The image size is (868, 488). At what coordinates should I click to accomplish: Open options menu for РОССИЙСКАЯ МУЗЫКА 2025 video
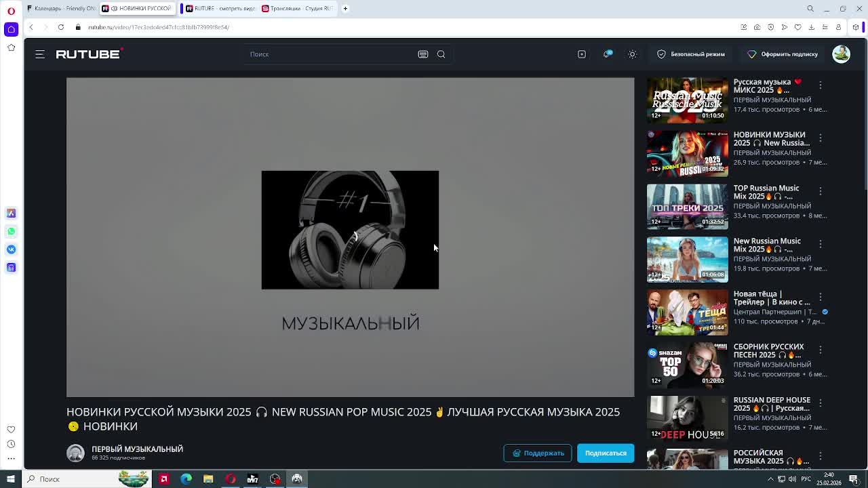point(820,455)
